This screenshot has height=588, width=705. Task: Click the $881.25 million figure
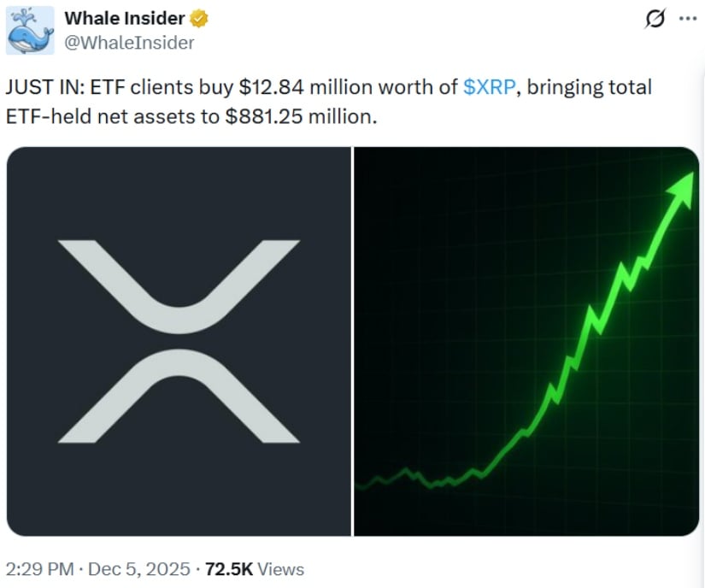click(300, 117)
